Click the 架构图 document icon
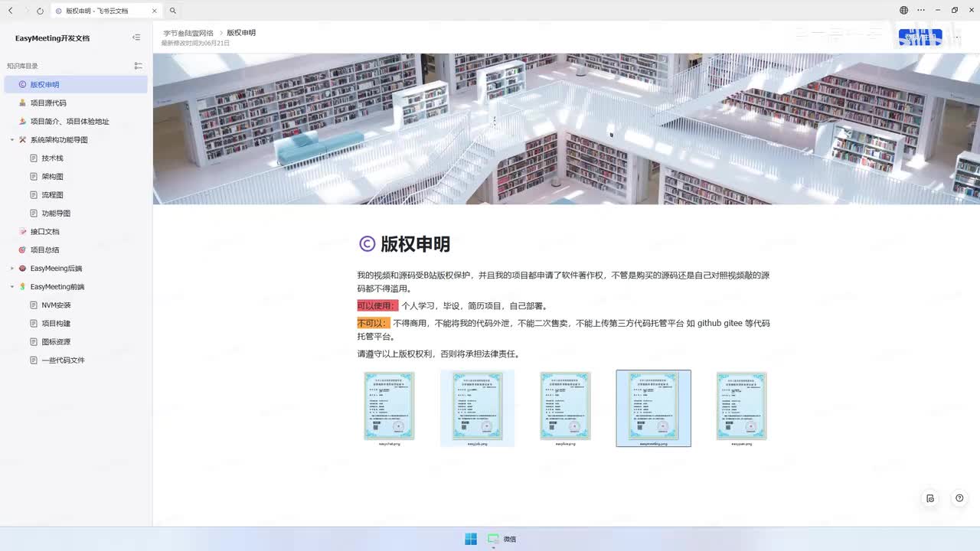This screenshot has height=551, width=980. [34, 176]
